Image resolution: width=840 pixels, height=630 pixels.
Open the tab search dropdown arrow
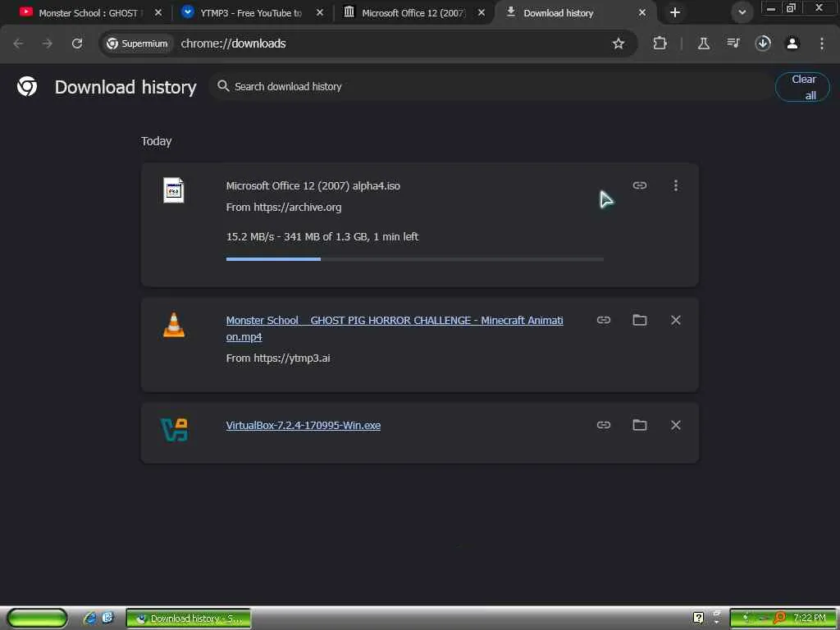[x=742, y=12]
